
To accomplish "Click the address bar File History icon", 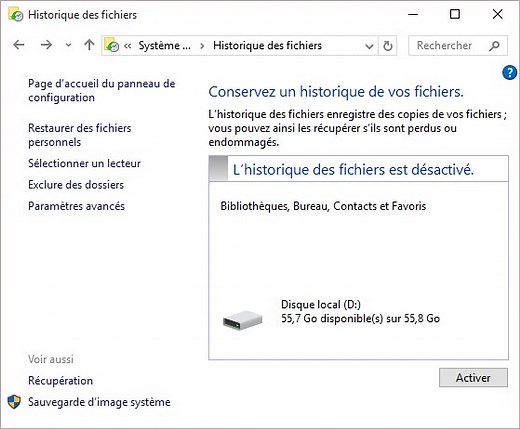I will 112,45.
